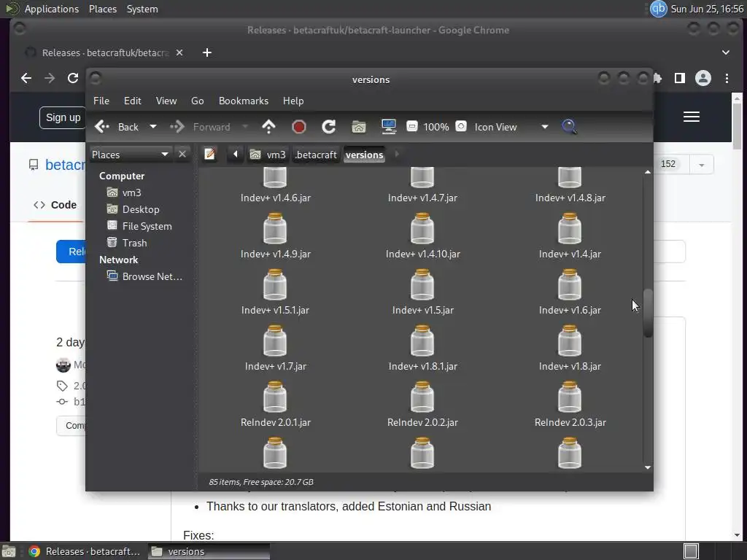Open the Go menu

197,101
